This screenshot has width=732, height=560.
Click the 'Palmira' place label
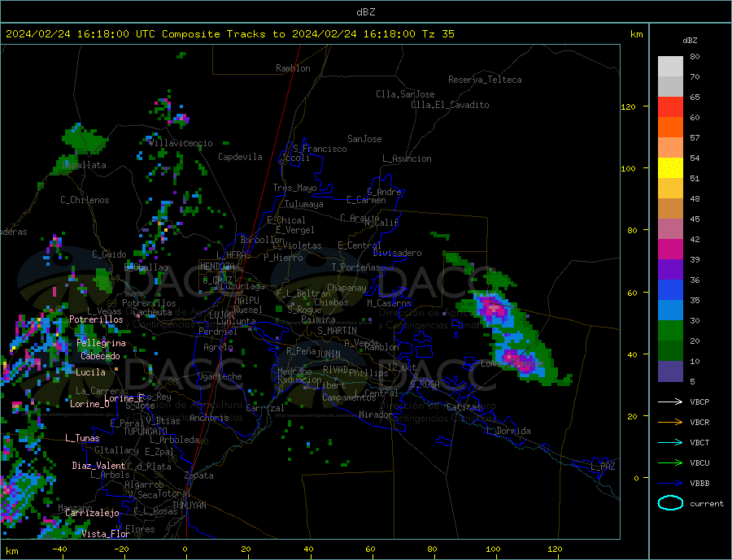tap(318, 319)
